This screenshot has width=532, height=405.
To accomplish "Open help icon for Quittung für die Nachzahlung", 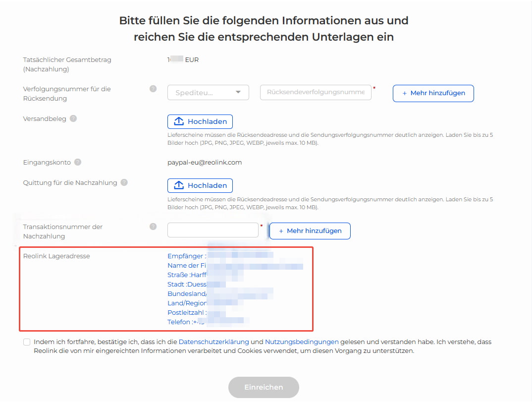I will 124,182.
